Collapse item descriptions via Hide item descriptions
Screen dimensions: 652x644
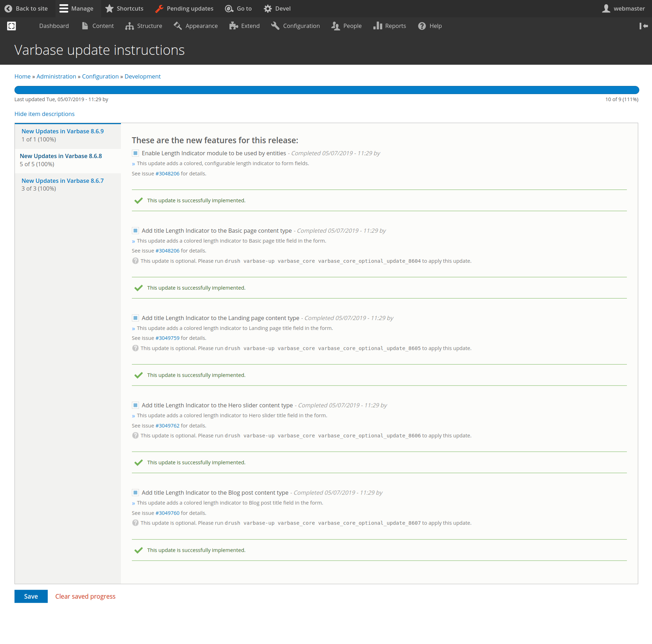point(44,114)
